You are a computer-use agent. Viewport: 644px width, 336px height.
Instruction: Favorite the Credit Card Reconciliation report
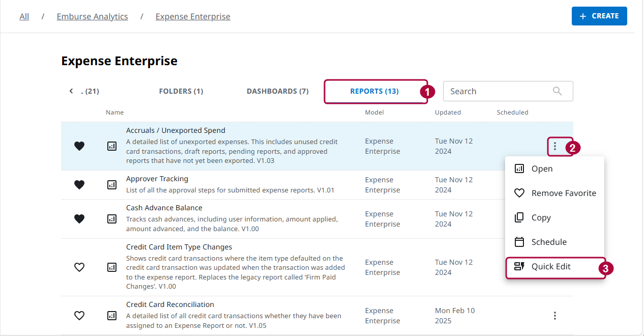coord(79,316)
